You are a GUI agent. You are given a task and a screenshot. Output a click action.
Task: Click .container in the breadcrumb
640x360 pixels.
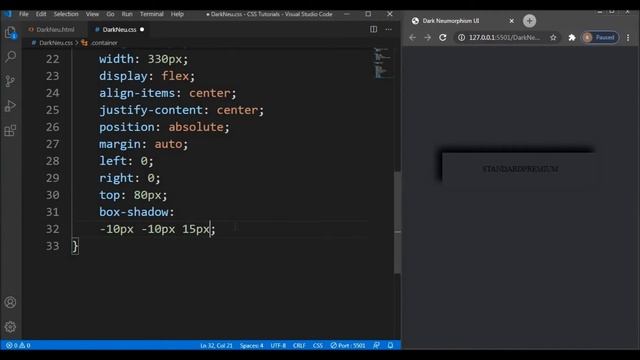[104, 42]
